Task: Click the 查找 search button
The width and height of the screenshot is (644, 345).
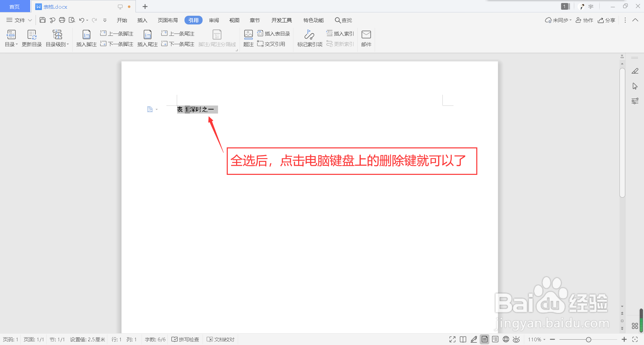Action: pyautogui.click(x=343, y=20)
